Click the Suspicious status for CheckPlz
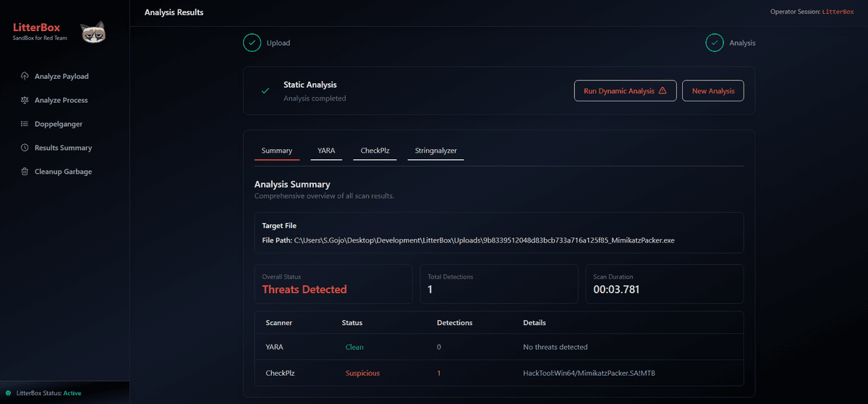Screen dimensions: 868x404 362,373
